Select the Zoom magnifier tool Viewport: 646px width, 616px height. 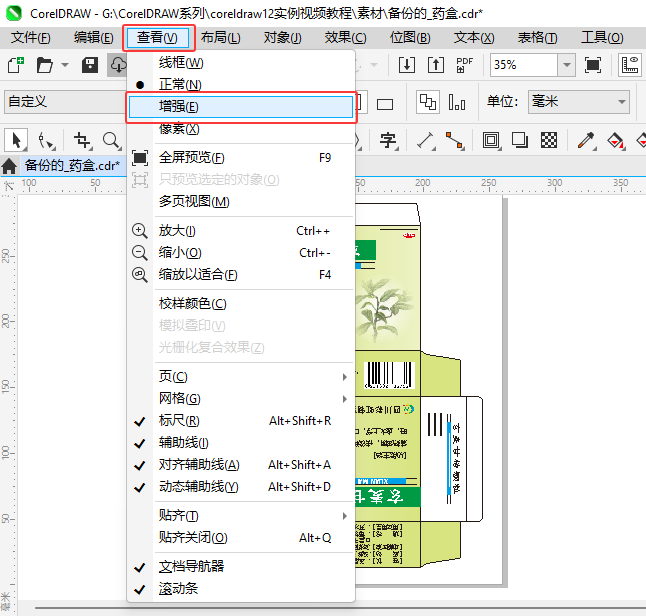pyautogui.click(x=112, y=141)
